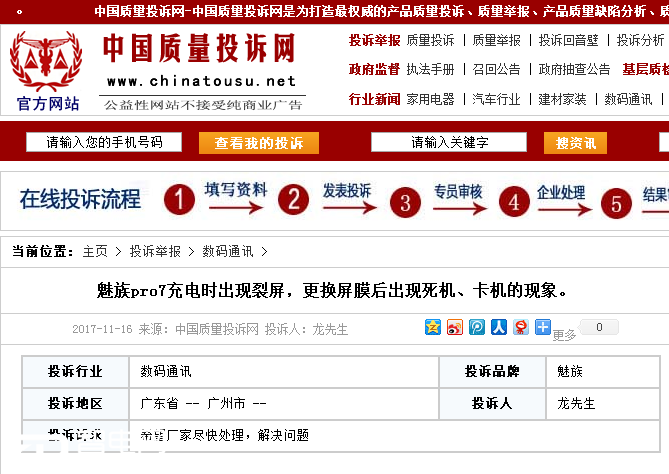Share to QQ Zone star icon
The width and height of the screenshot is (669, 474).
click(433, 327)
